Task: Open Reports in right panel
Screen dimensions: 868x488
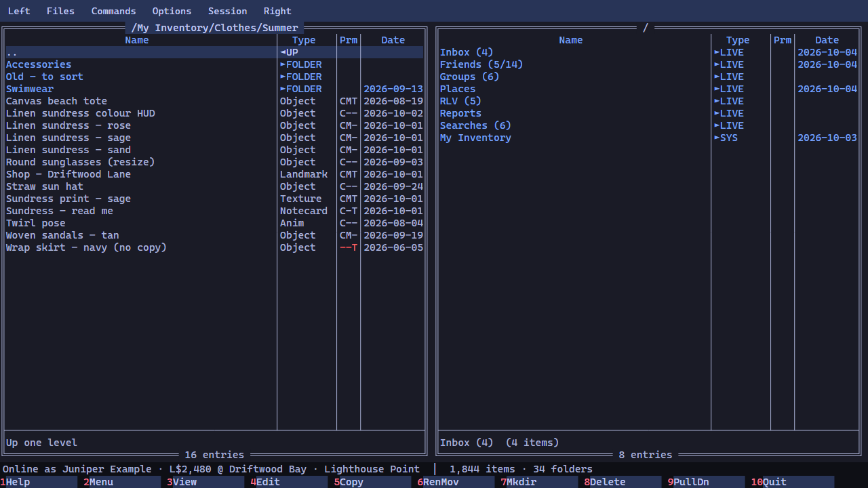Action: pos(648,113)
